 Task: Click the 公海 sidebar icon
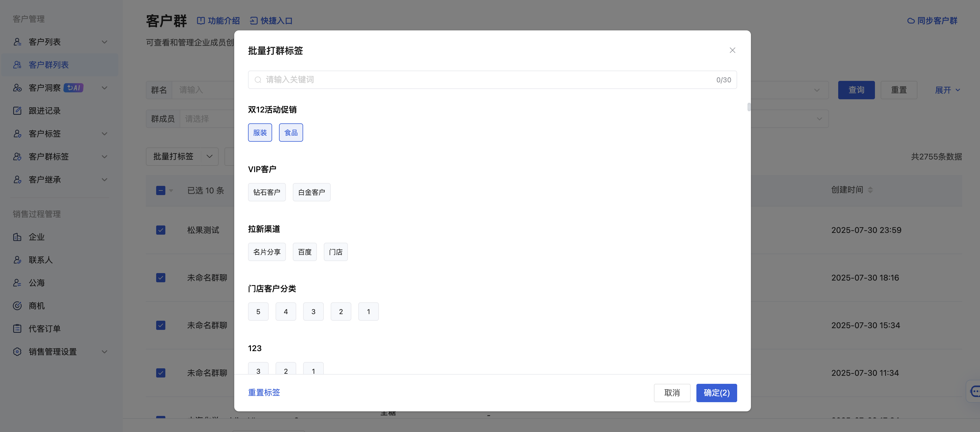17,283
